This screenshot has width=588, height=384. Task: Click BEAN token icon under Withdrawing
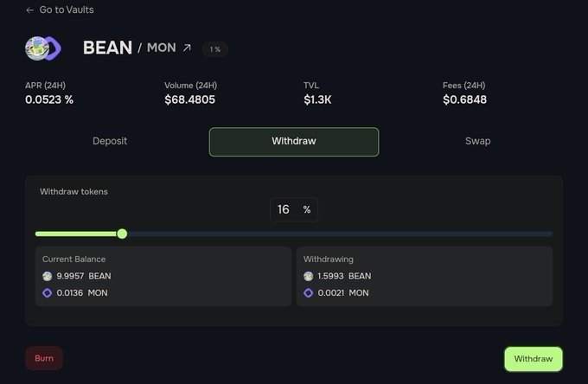(x=309, y=276)
